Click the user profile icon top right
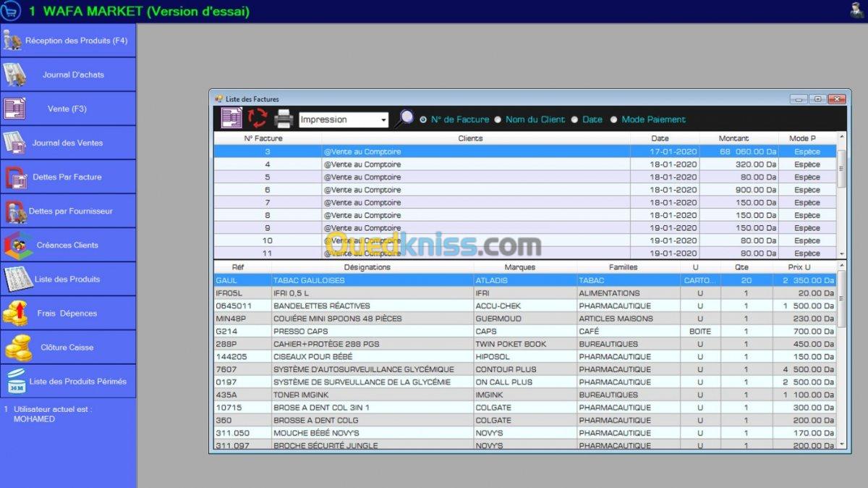 (857, 9)
